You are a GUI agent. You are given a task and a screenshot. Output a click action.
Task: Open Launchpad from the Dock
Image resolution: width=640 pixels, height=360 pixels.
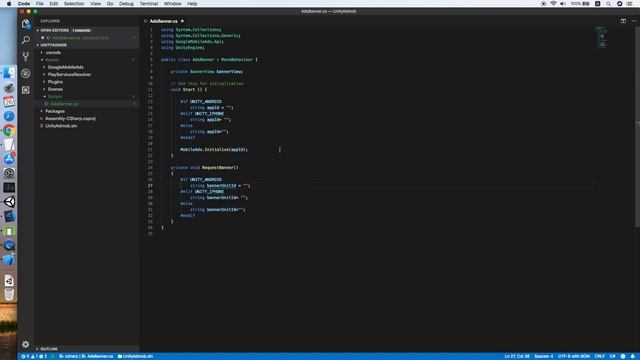tap(9, 88)
